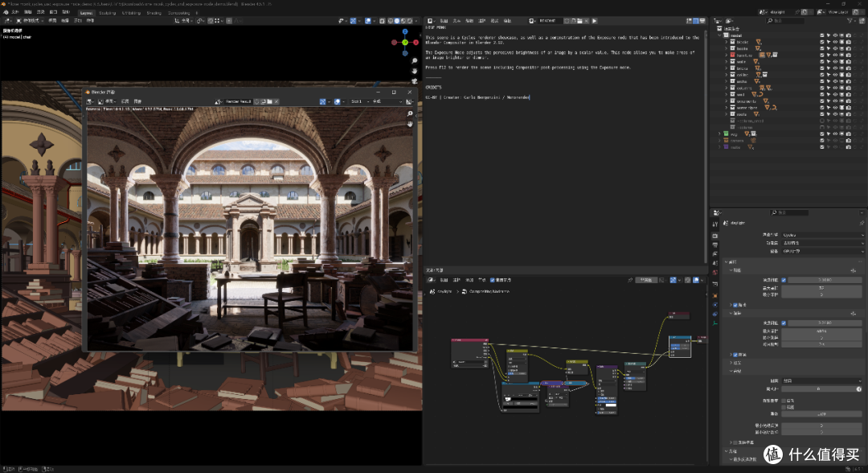Switch to the UV Editing workspace tab
The width and height of the screenshot is (868, 473).
point(131,13)
